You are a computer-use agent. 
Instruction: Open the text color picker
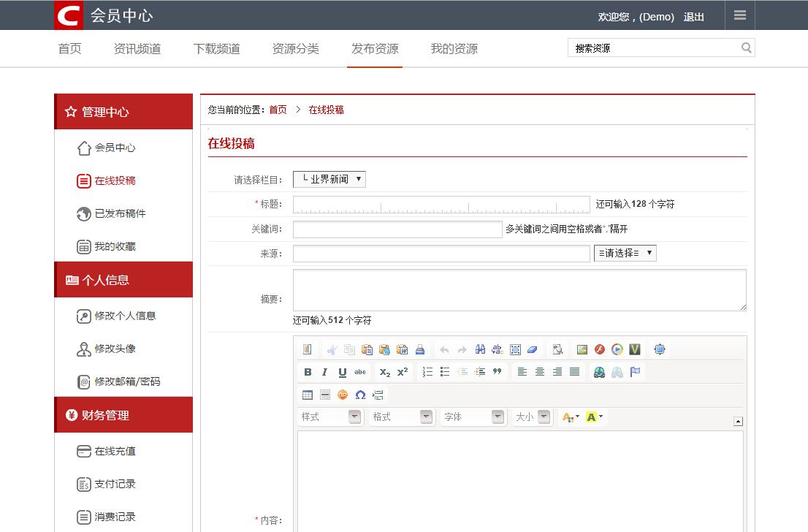(571, 417)
